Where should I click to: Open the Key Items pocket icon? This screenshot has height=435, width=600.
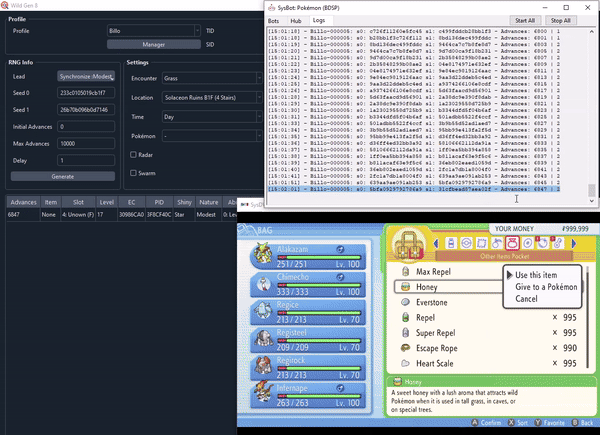click(558, 243)
